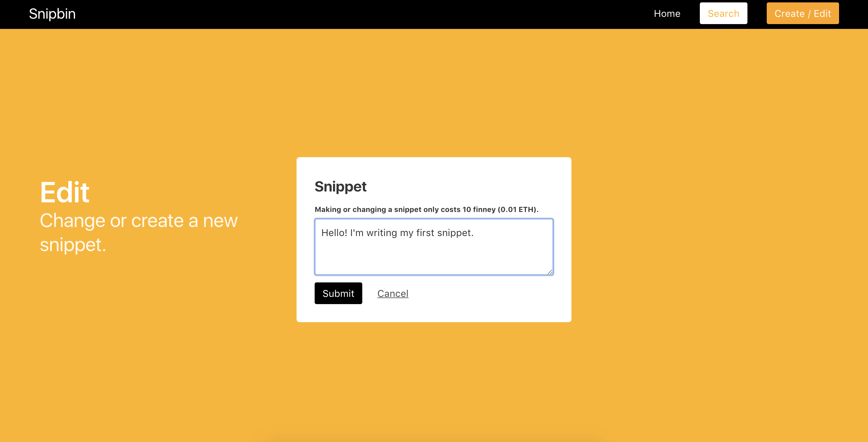Click the 'snippet.' subtitle line under Edit
The height and width of the screenshot is (442, 868).
pyautogui.click(x=73, y=245)
